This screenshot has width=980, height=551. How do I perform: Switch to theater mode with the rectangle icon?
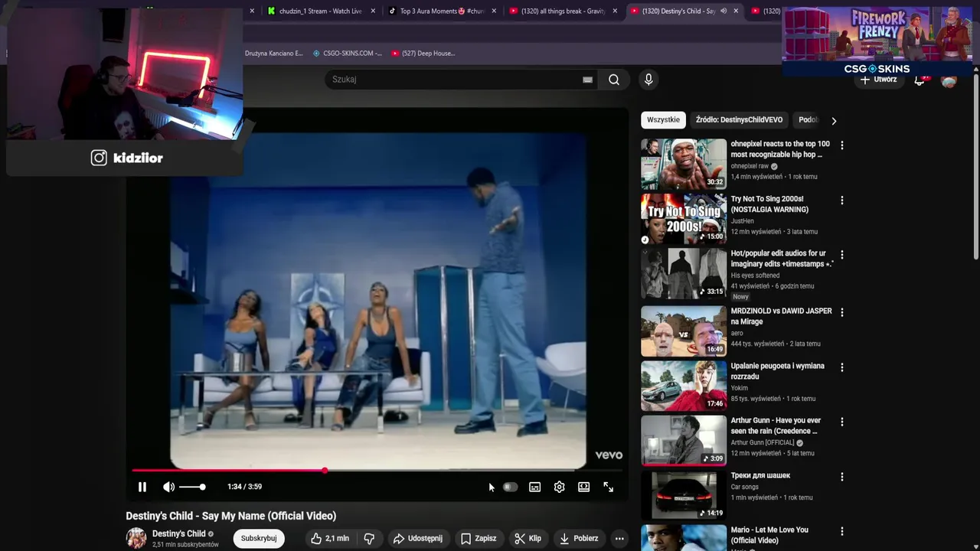pos(583,487)
